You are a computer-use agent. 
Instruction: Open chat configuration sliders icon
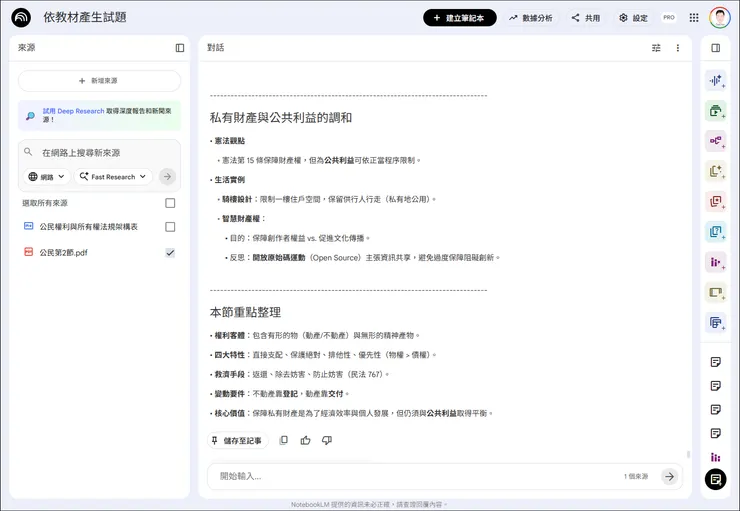656,48
